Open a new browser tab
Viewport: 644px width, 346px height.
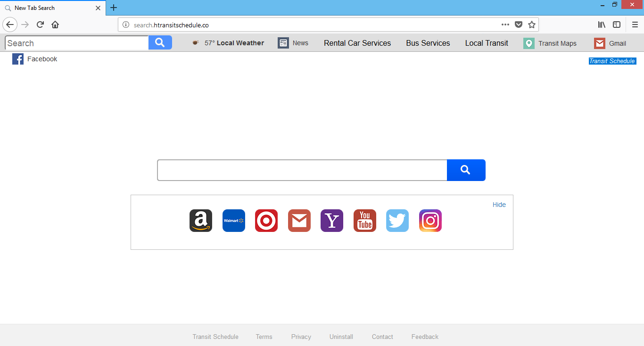(x=113, y=8)
